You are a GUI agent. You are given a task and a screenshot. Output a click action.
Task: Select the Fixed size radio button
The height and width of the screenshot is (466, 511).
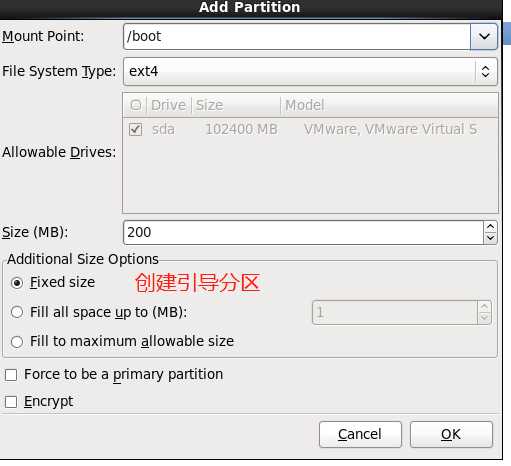pos(17,283)
